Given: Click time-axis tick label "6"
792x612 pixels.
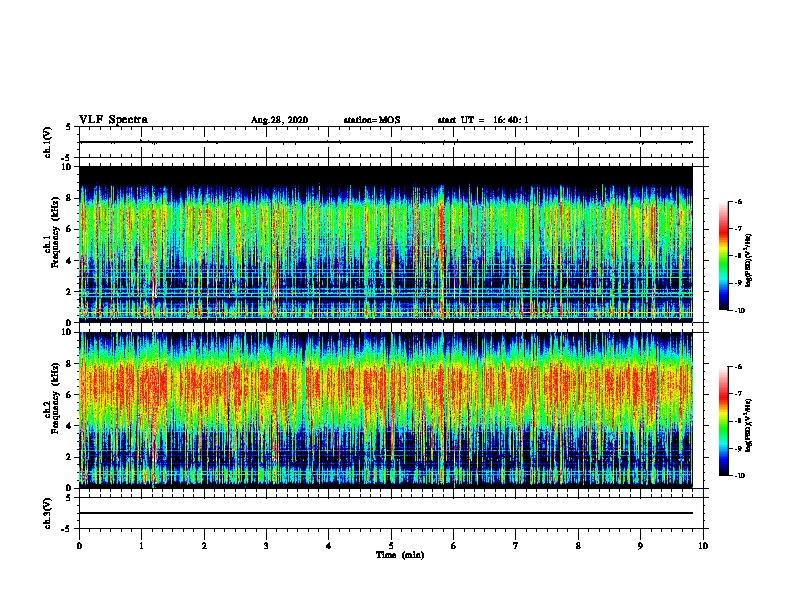Looking at the screenshot, I should [x=454, y=546].
